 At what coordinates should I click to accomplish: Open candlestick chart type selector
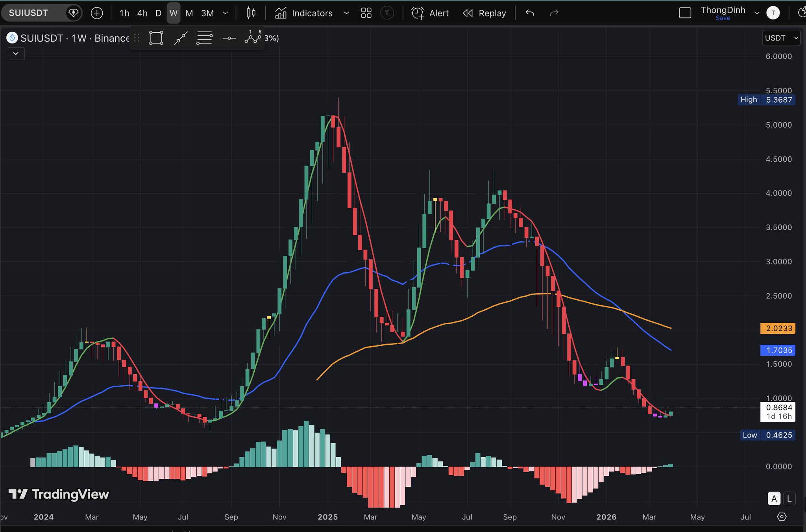coord(251,13)
